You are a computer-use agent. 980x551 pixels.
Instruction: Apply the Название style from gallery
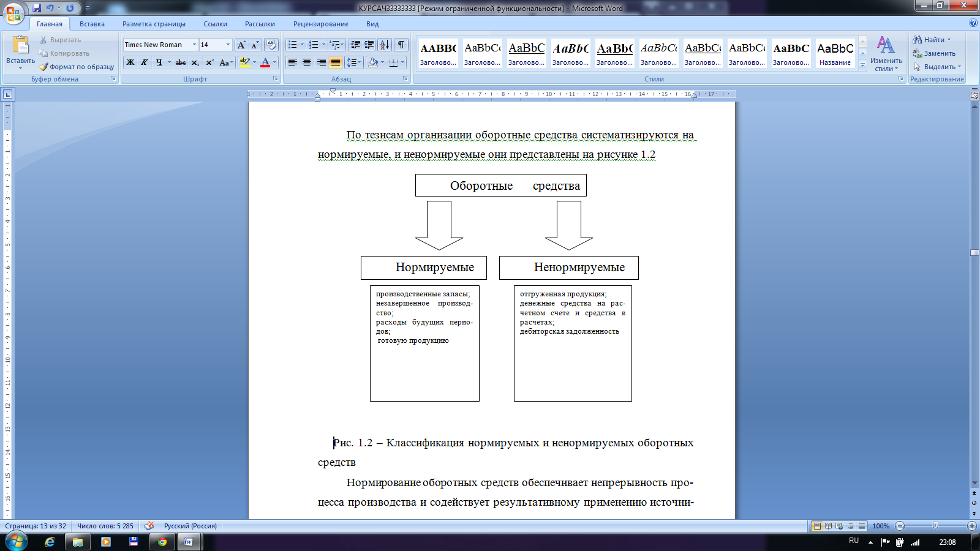[835, 53]
